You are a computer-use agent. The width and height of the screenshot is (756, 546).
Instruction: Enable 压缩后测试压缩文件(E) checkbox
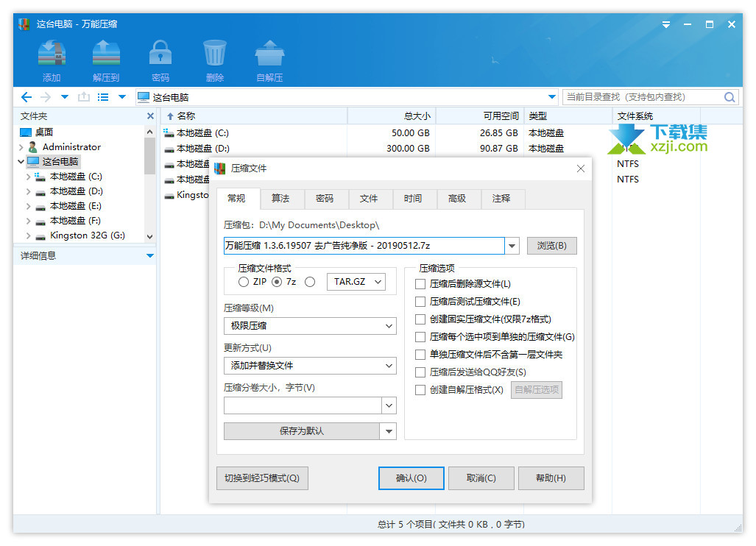coord(420,302)
